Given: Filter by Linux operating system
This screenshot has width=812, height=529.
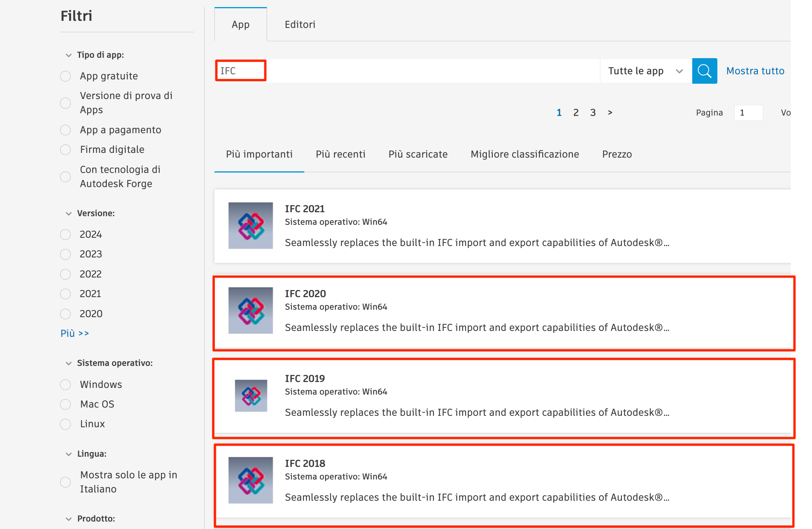Looking at the screenshot, I should point(66,424).
